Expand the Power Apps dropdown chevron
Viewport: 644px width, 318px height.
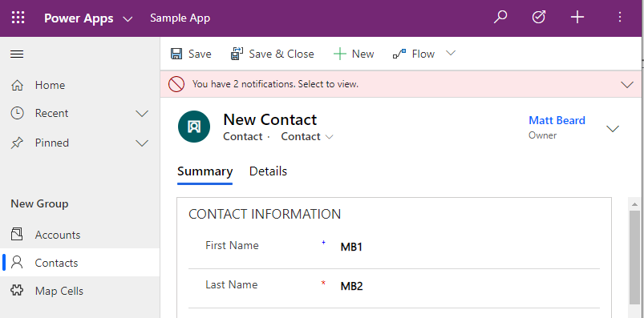pyautogui.click(x=128, y=19)
